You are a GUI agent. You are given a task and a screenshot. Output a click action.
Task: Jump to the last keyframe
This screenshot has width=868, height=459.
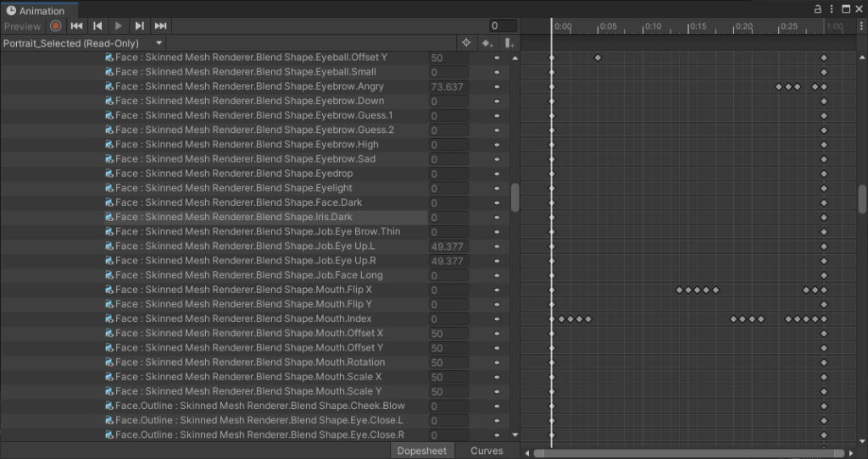coord(160,26)
